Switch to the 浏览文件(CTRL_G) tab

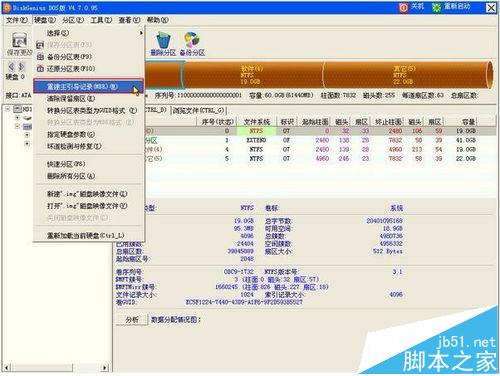click(x=199, y=110)
